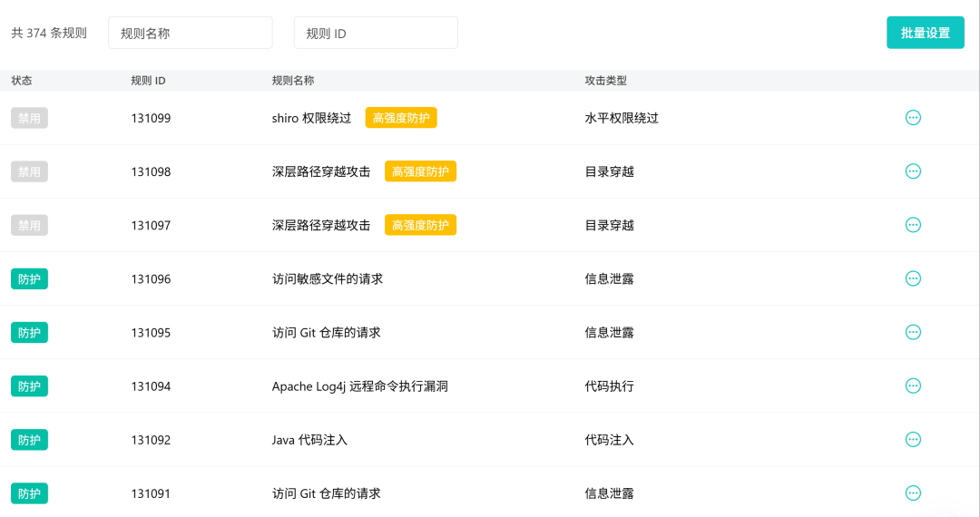
Task: Open more options for rule 131094
Action: [913, 385]
